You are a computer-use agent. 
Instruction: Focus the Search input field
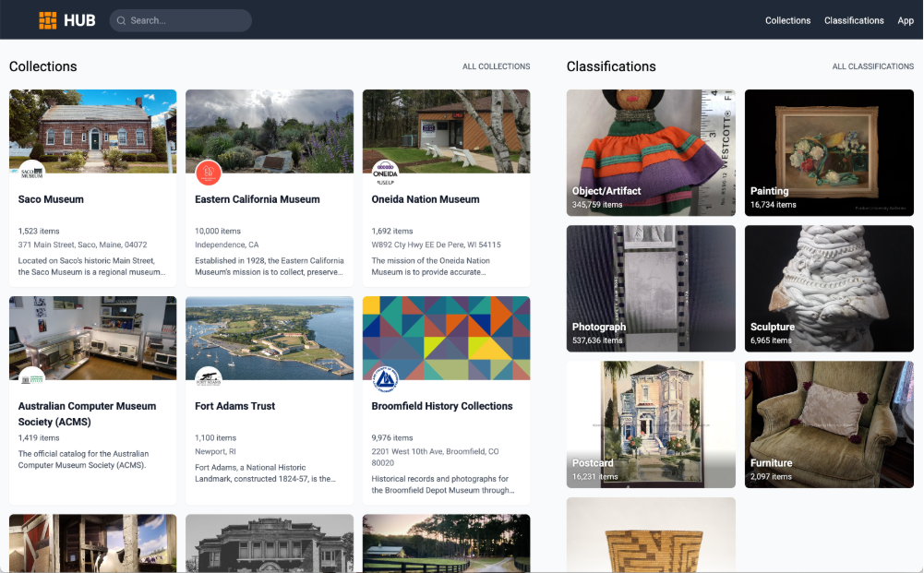(180, 20)
